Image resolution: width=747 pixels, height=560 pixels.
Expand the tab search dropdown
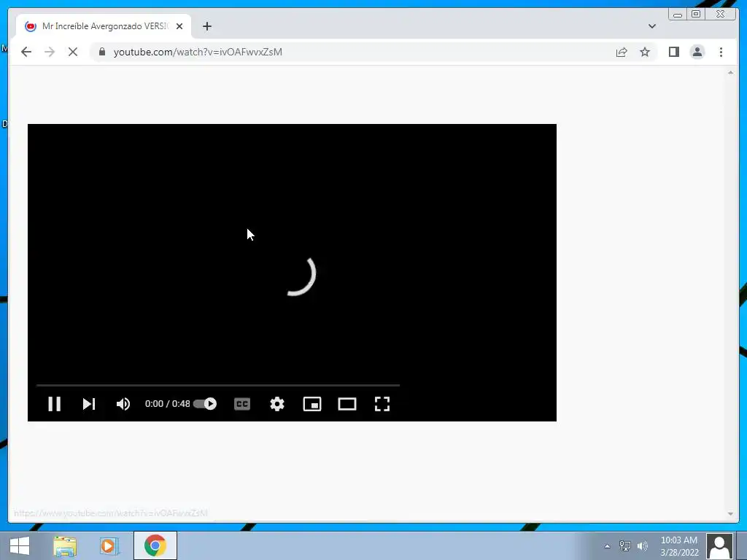[651, 26]
